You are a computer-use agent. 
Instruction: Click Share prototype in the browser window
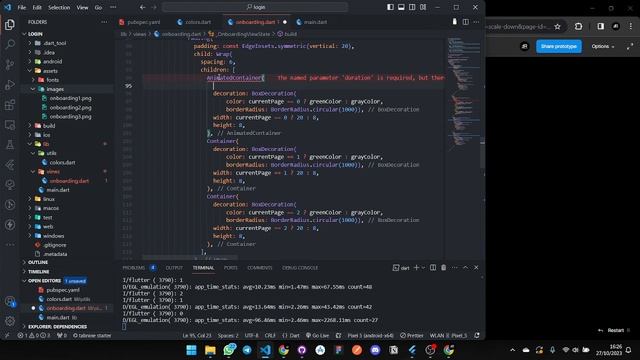558,47
